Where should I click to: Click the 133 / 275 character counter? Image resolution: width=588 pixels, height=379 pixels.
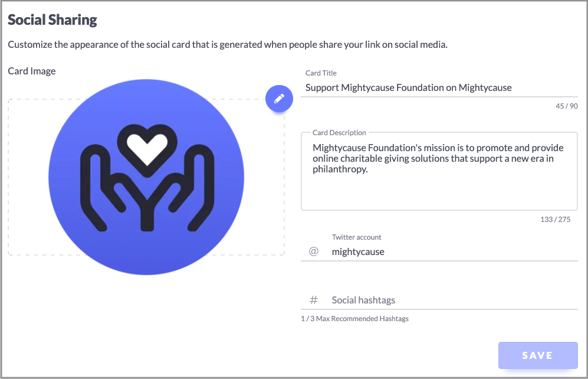[556, 220]
